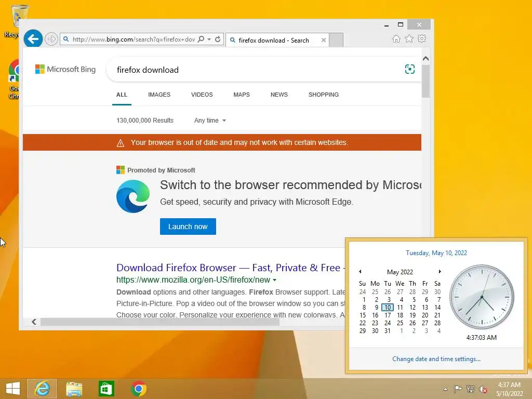Close the firefox download browser tab
The width and height of the screenshot is (532, 399).
click(324, 40)
